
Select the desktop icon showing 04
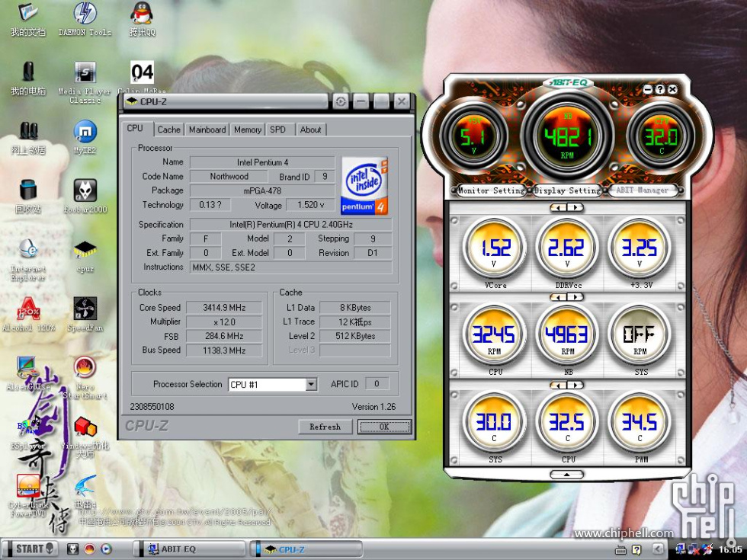point(142,73)
